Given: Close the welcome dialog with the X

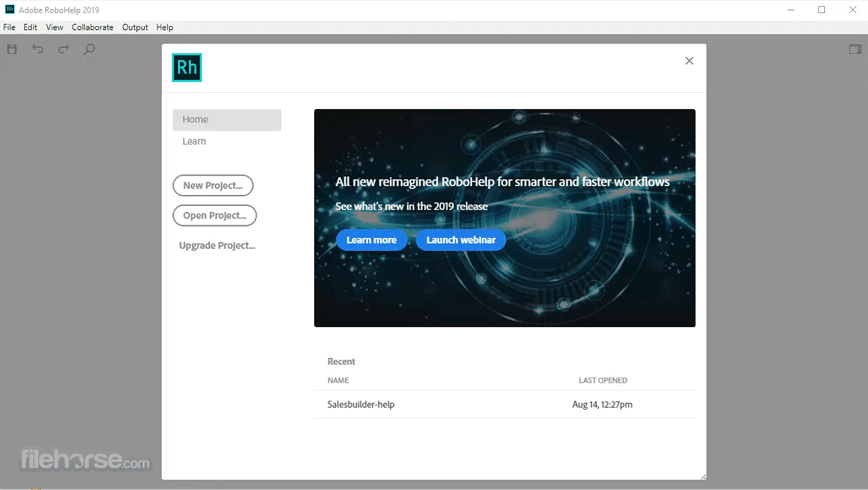Looking at the screenshot, I should click(x=689, y=61).
